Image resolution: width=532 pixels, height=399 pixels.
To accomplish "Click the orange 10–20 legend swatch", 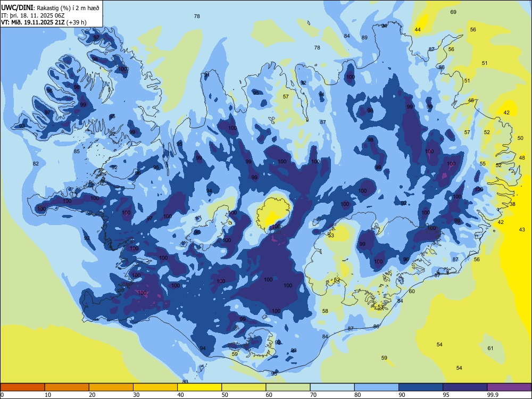I will coord(67,387).
